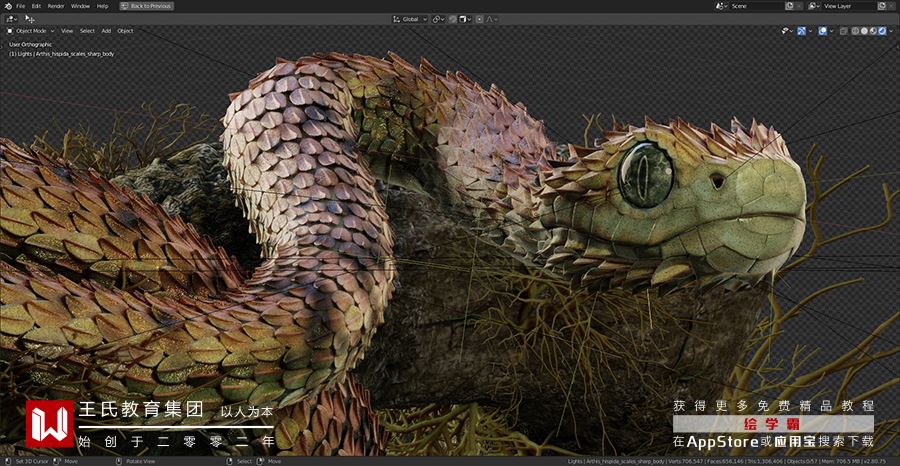Open the Window menu in top bar
The width and height of the screenshot is (900, 466).
(80, 6)
